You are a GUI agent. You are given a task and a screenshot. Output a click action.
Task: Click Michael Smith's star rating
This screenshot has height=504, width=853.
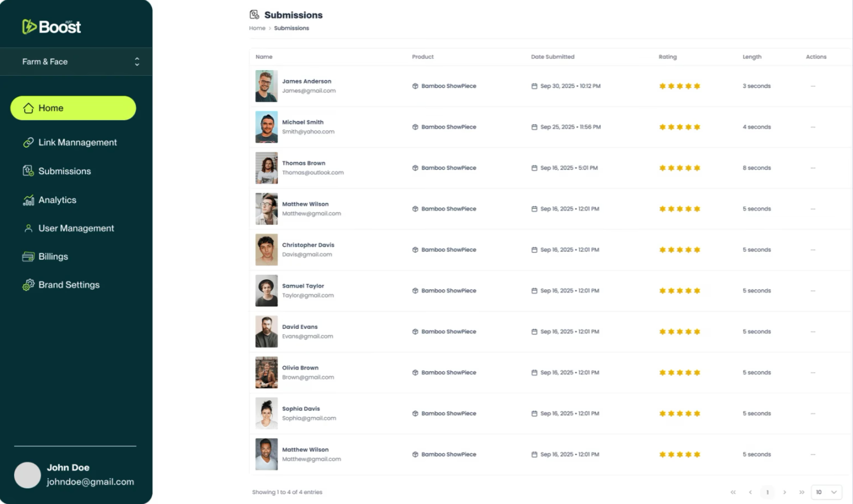pos(679,127)
